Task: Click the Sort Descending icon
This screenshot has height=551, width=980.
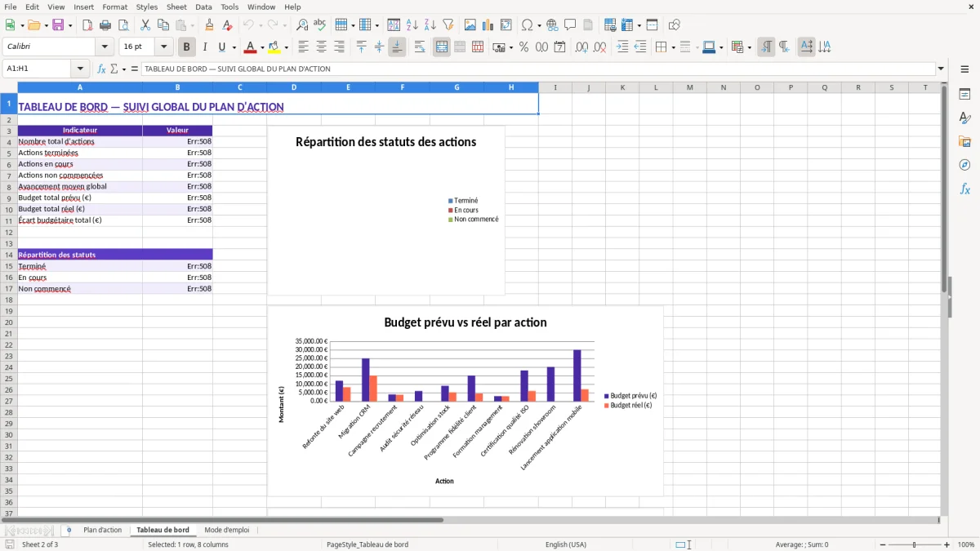Action: click(x=430, y=25)
